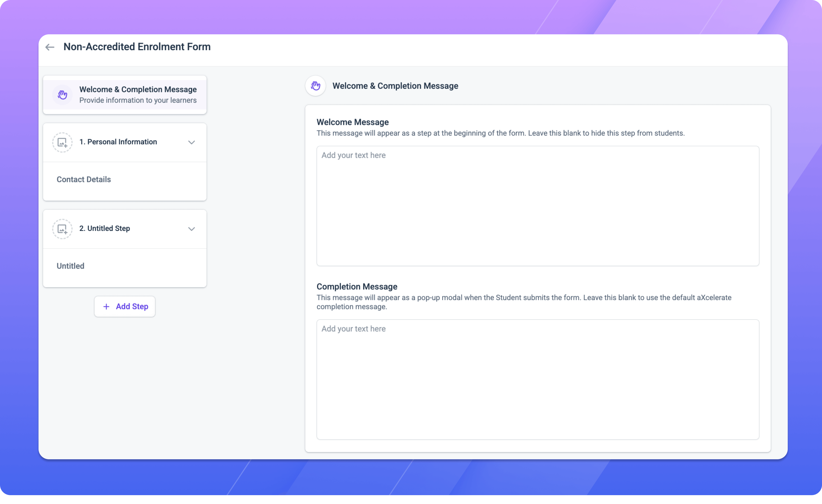Image resolution: width=822 pixels, height=504 pixels.
Task: Click the waving hand icon in sidebar card
Action: pyautogui.click(x=62, y=95)
